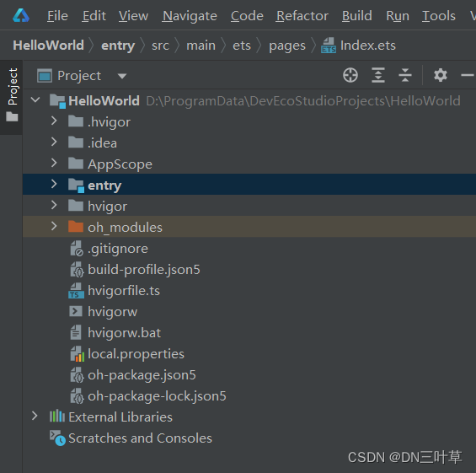Click the External Libraries bars icon
476x473 pixels.
[57, 416]
